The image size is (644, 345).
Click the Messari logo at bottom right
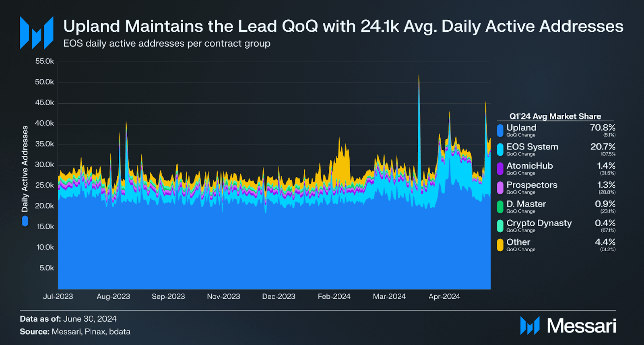pyautogui.click(x=568, y=325)
